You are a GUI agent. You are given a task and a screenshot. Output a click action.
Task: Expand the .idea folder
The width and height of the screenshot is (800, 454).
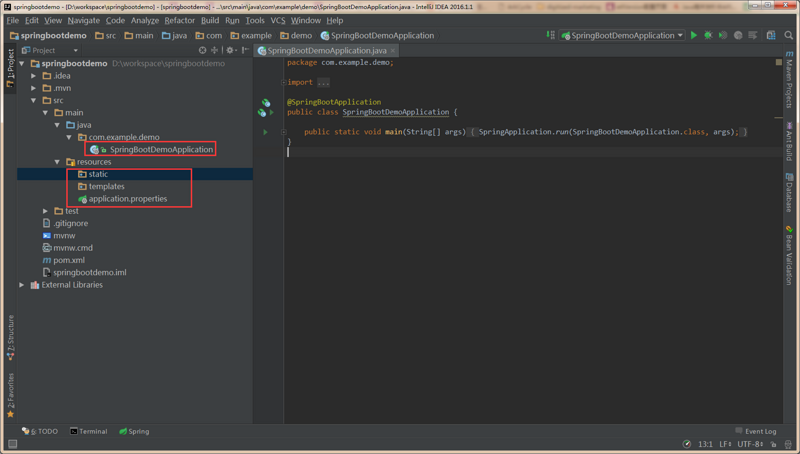tap(34, 75)
